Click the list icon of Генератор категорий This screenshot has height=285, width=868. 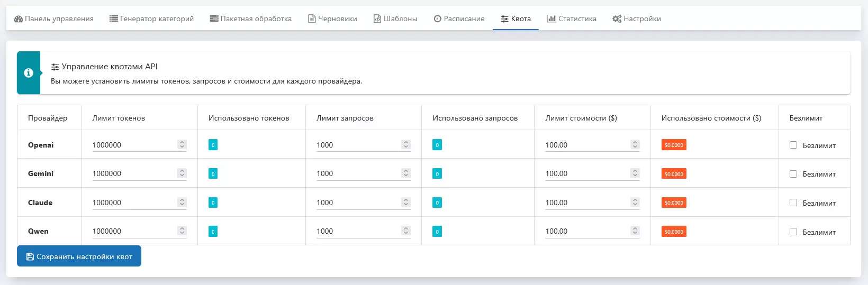[x=114, y=19]
